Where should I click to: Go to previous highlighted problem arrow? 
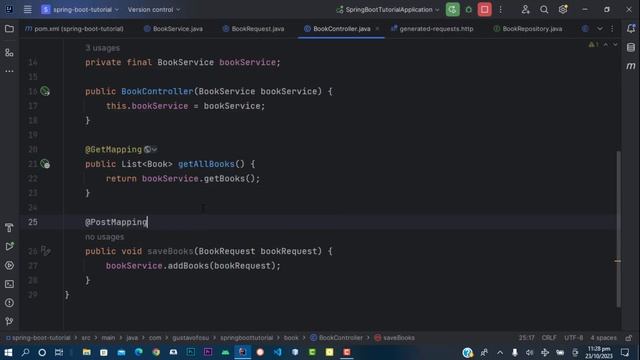click(x=606, y=44)
